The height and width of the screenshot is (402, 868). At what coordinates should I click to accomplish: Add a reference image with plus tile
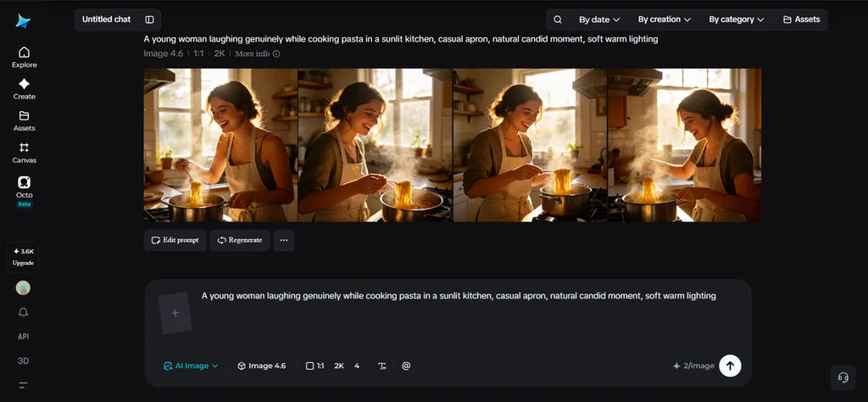[x=175, y=313]
